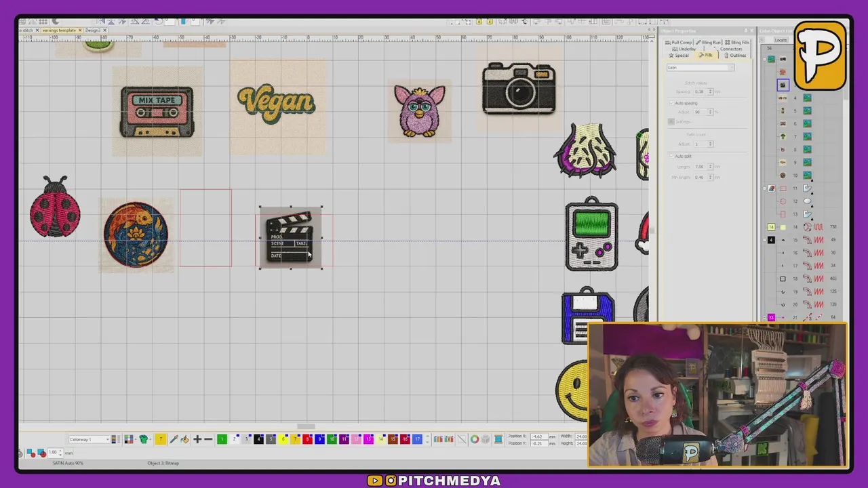Choose blue color swatch 9
This screenshot has width=868, height=488.
click(319, 439)
